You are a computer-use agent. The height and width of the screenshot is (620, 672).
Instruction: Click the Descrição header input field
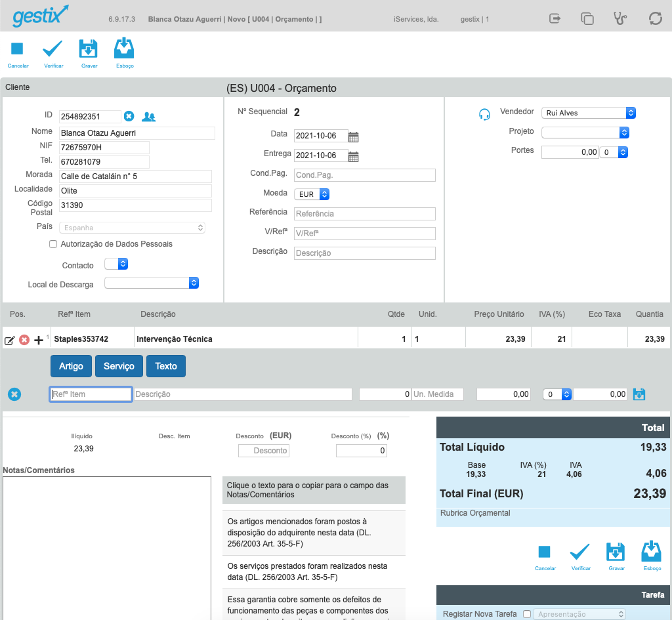(x=365, y=253)
